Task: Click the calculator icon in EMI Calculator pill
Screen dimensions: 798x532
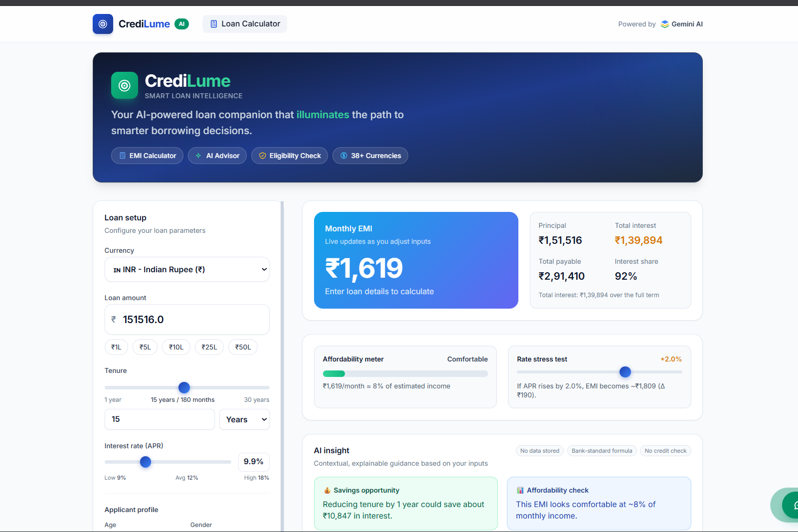Action: point(123,156)
